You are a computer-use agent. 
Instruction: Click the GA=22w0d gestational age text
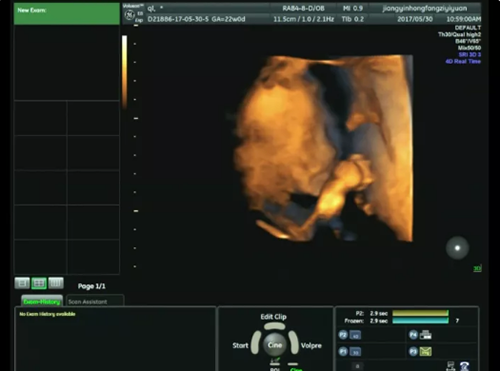point(228,19)
